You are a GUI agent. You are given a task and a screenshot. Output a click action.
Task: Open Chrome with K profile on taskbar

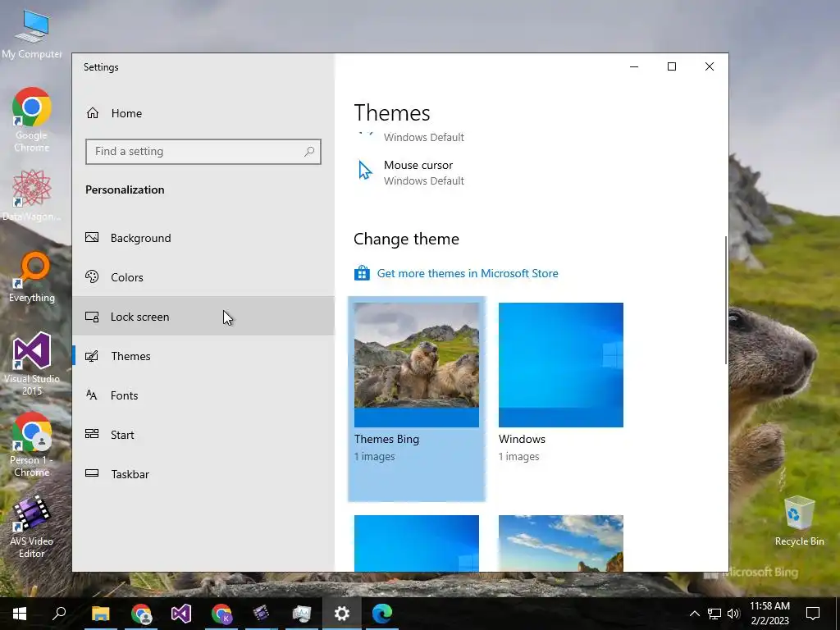click(x=221, y=614)
